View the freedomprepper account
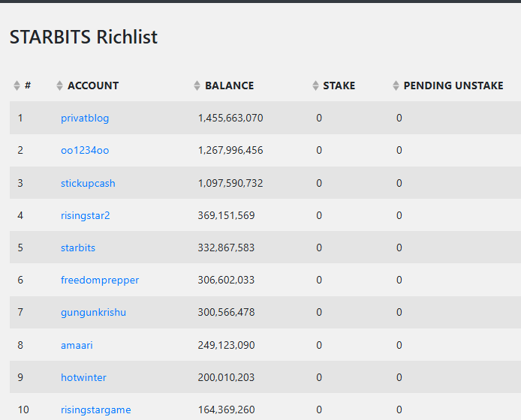Image resolution: width=521 pixels, height=420 pixels. [100, 280]
